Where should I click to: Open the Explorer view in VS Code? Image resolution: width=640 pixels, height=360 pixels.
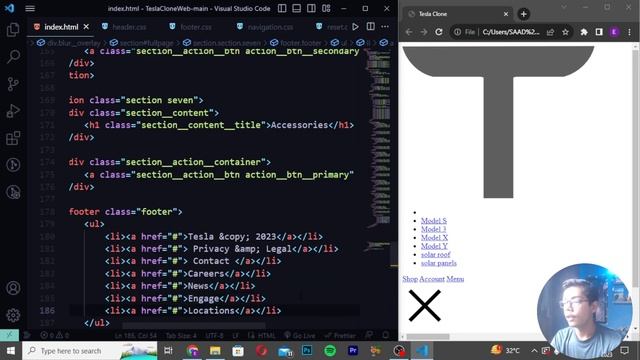pos(13,30)
